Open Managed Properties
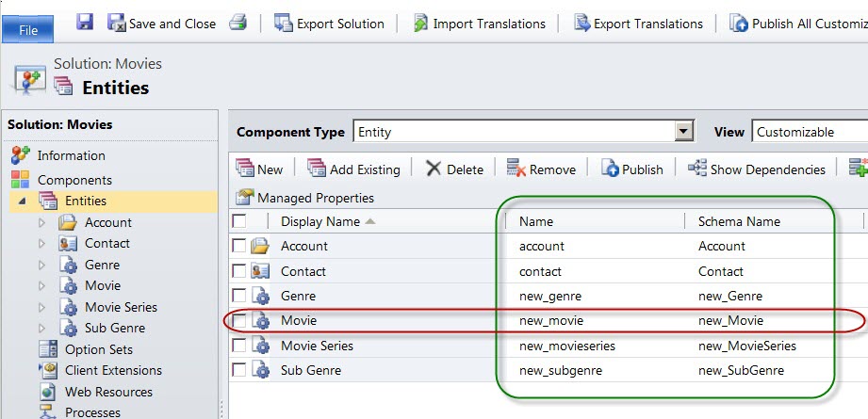 pos(305,198)
